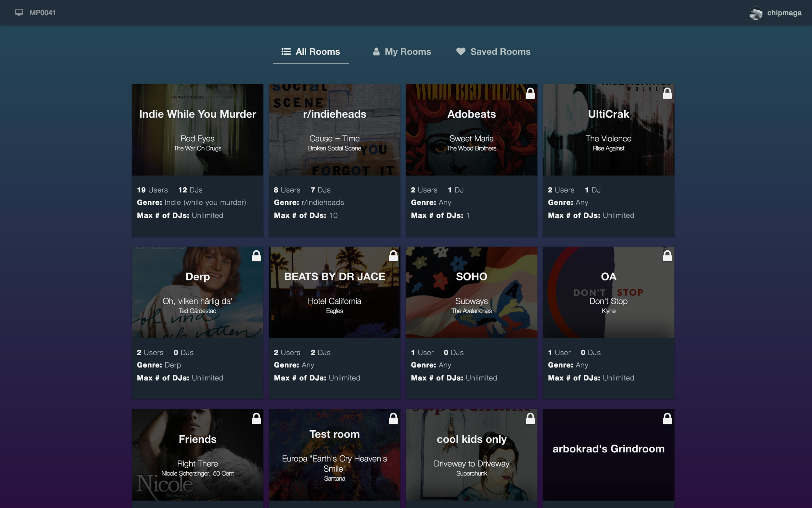Viewport: 812px width, 508px height.
Task: Click the MP0041 label in header
Action: [42, 13]
